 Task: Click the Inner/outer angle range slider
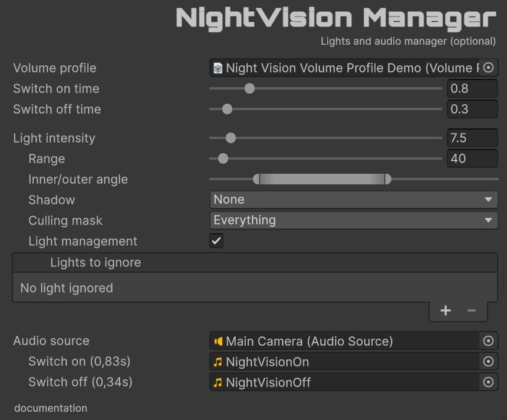(x=322, y=179)
